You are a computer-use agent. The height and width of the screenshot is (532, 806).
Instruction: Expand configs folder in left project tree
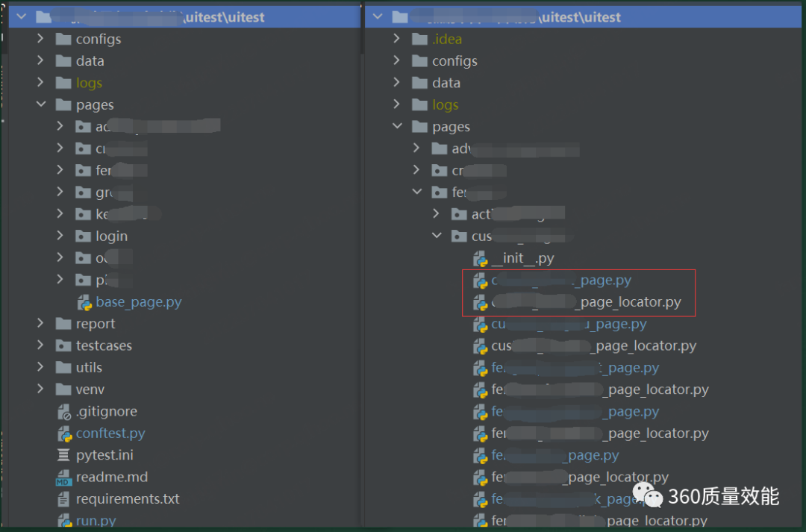pos(40,39)
